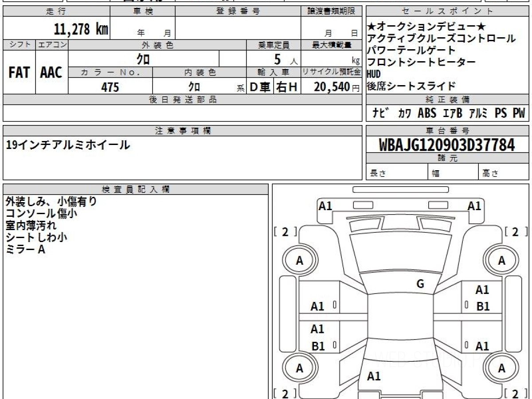The width and height of the screenshot is (532, 399).
Task: Select the 登録番号 header cell
Action: pyautogui.click(x=238, y=12)
